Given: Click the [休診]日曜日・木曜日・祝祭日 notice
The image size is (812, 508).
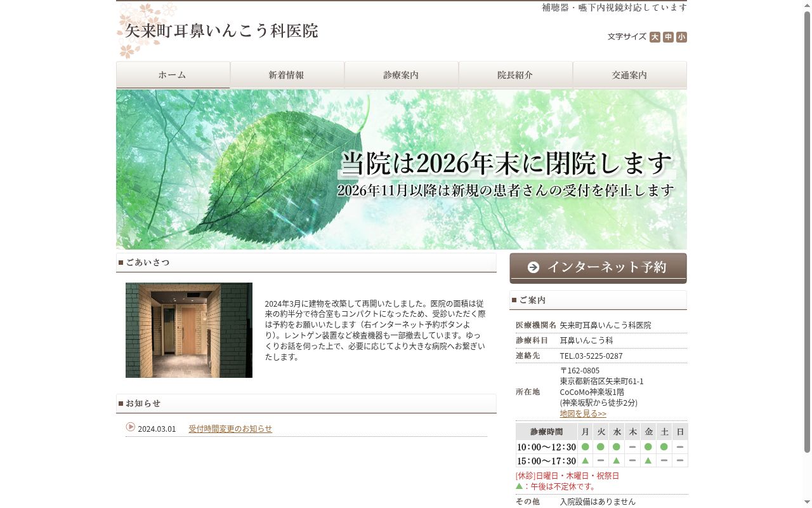Looking at the screenshot, I should (x=567, y=476).
